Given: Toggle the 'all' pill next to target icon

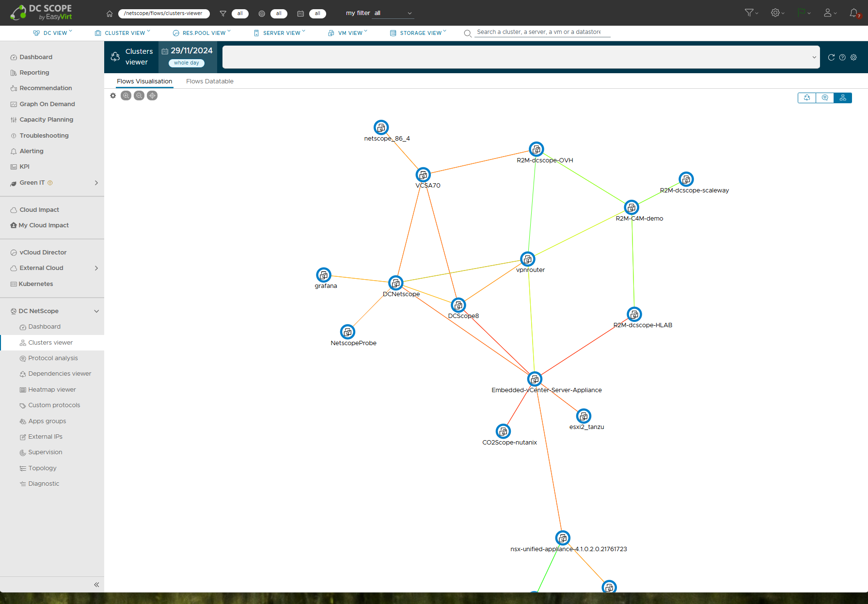Looking at the screenshot, I should click(279, 14).
